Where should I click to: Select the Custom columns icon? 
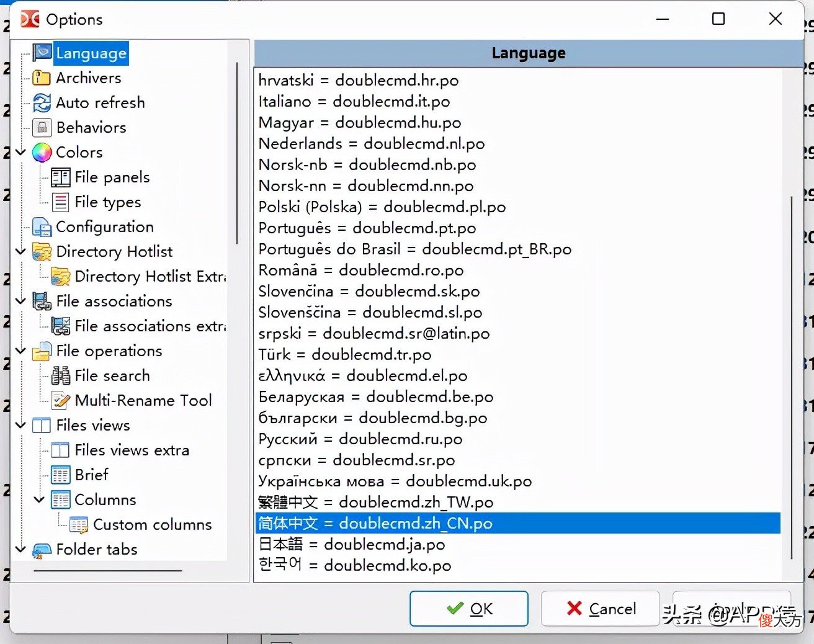pos(79,525)
